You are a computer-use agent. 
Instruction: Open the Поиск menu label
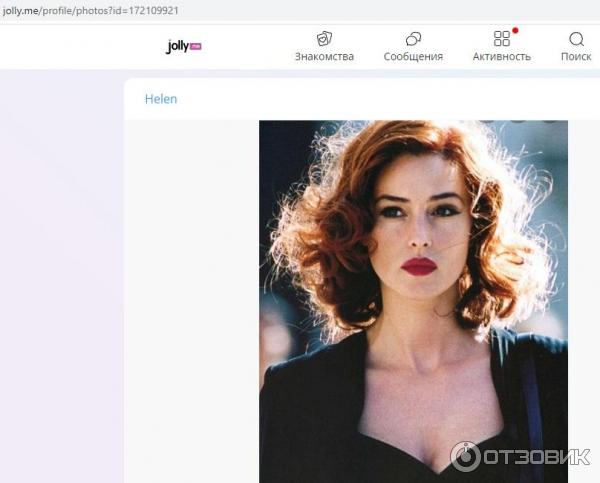coord(576,57)
